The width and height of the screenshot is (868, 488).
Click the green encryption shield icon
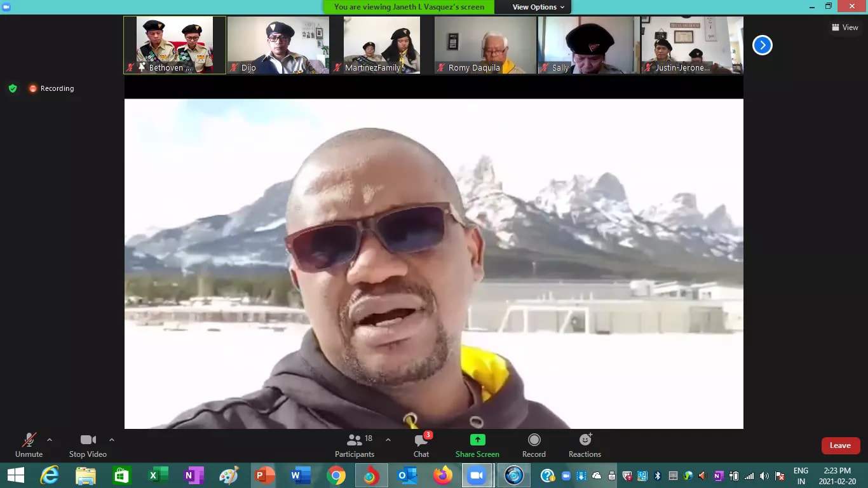point(13,88)
